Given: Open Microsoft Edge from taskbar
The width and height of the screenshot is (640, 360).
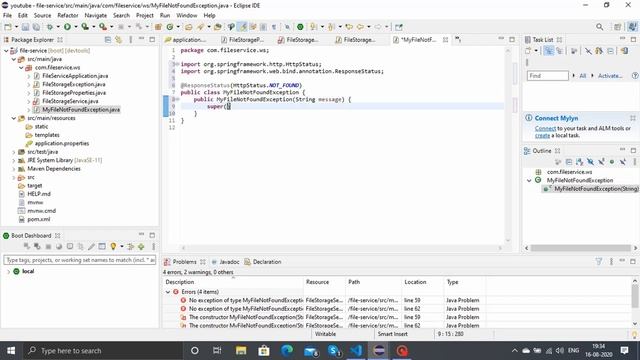Looking at the screenshot, I should [287, 351].
